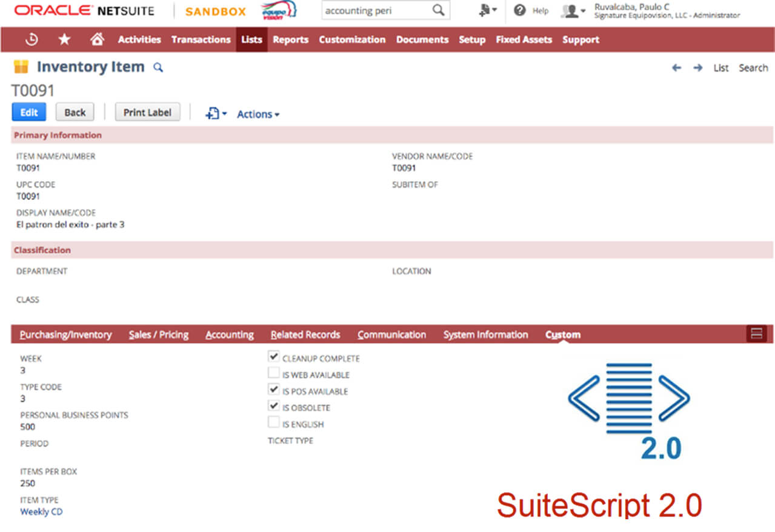Switch to the Sales / Pricing subtab
The width and height of the screenshot is (775, 532).
tap(159, 334)
